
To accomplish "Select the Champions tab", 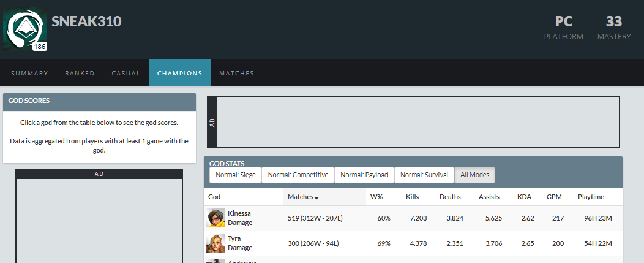I will (x=179, y=73).
